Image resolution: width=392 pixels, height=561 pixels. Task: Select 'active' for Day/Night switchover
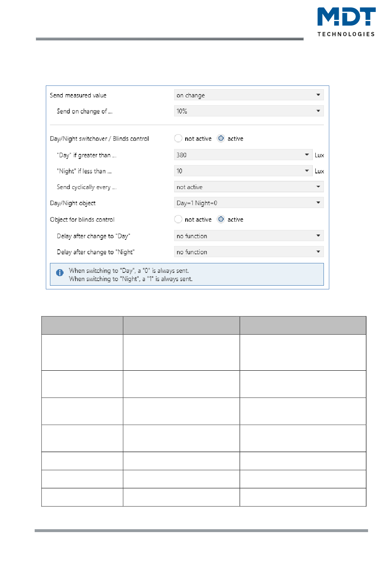click(x=221, y=139)
